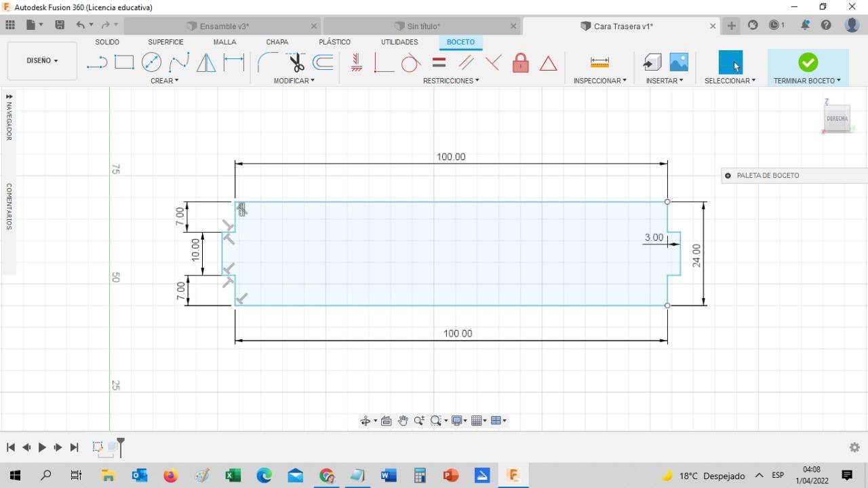This screenshot has height=488, width=868.
Task: Choose the Mirror tool in Crear
Action: (206, 63)
